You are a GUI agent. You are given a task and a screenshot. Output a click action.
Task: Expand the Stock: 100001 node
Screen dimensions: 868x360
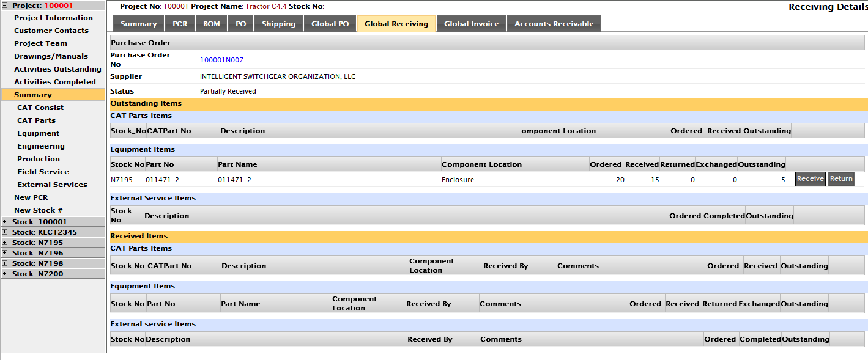[5, 222]
